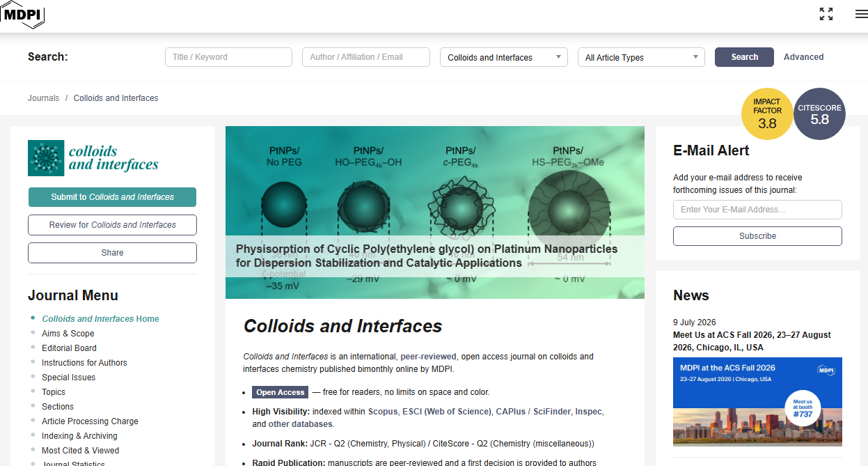Open Instructions for Authors
This screenshot has height=466, width=868.
84,363
